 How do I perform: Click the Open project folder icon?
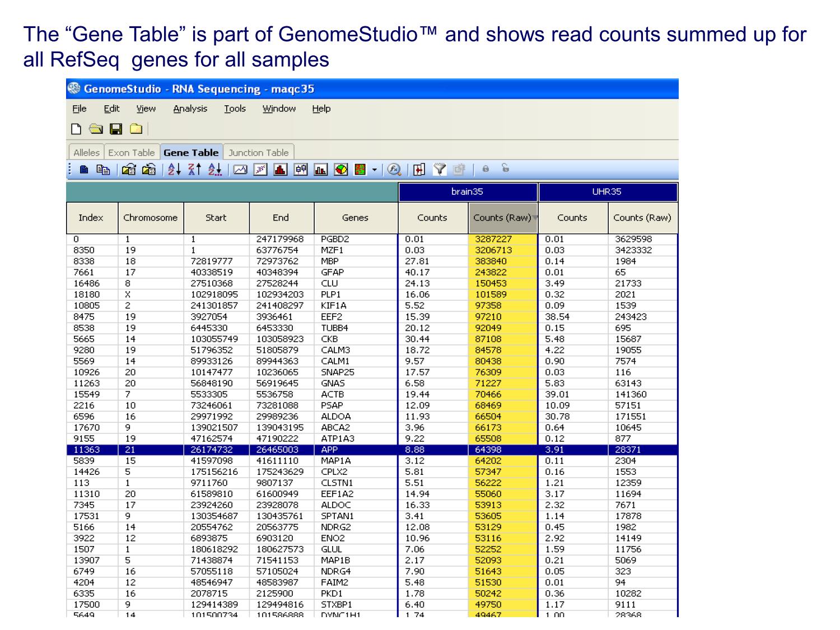click(x=96, y=129)
